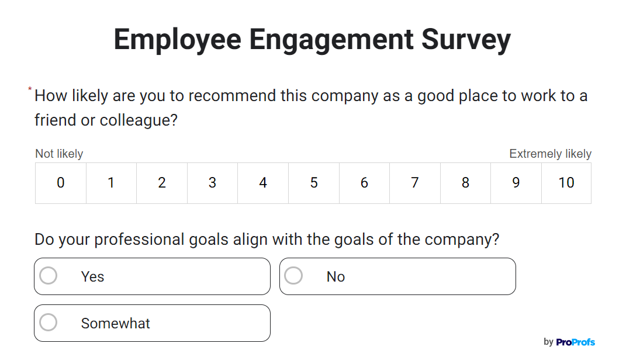Select the middle rating of 5

[x=313, y=183]
